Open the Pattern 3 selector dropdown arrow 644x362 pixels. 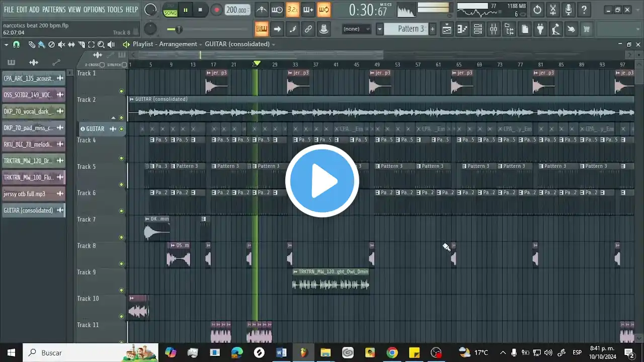pyautogui.click(x=380, y=29)
